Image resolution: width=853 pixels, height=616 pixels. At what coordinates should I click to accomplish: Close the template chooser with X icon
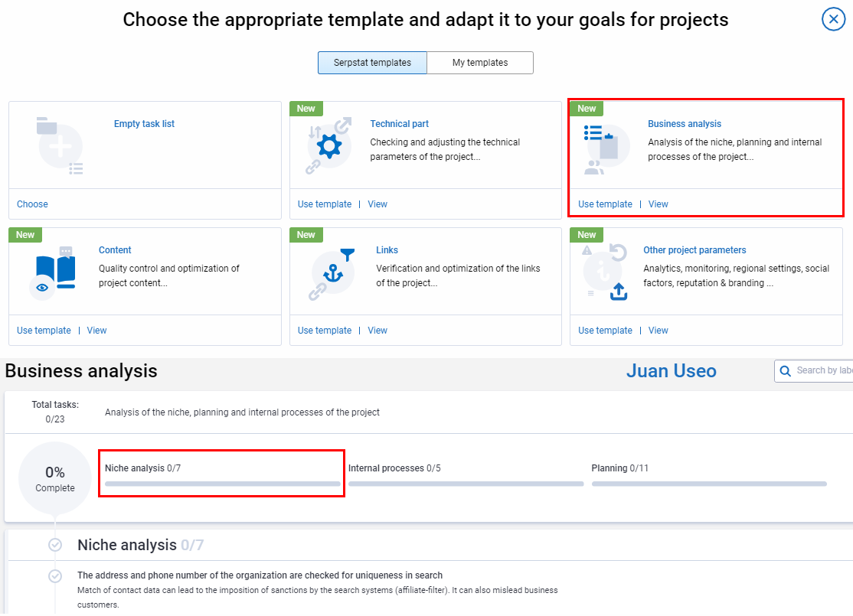click(833, 19)
